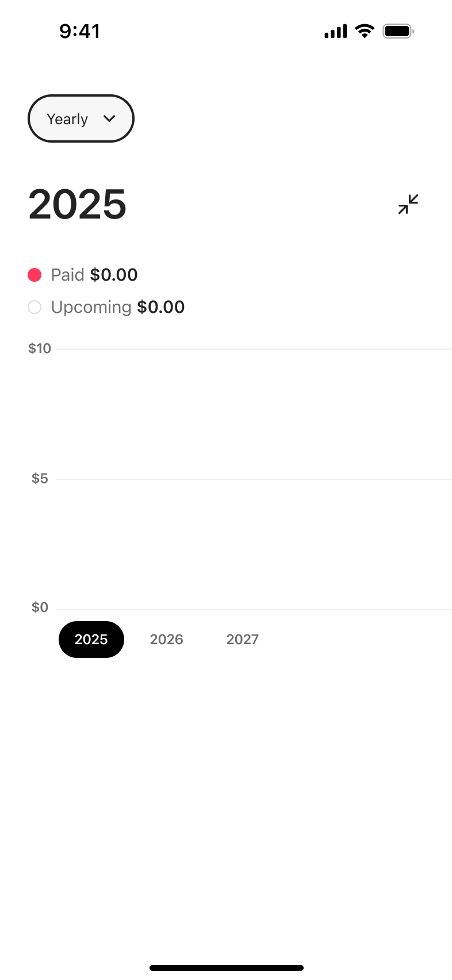Collapse the chart with the inward arrows icon
Image resolution: width=452 pixels, height=980 pixels.
(x=408, y=204)
